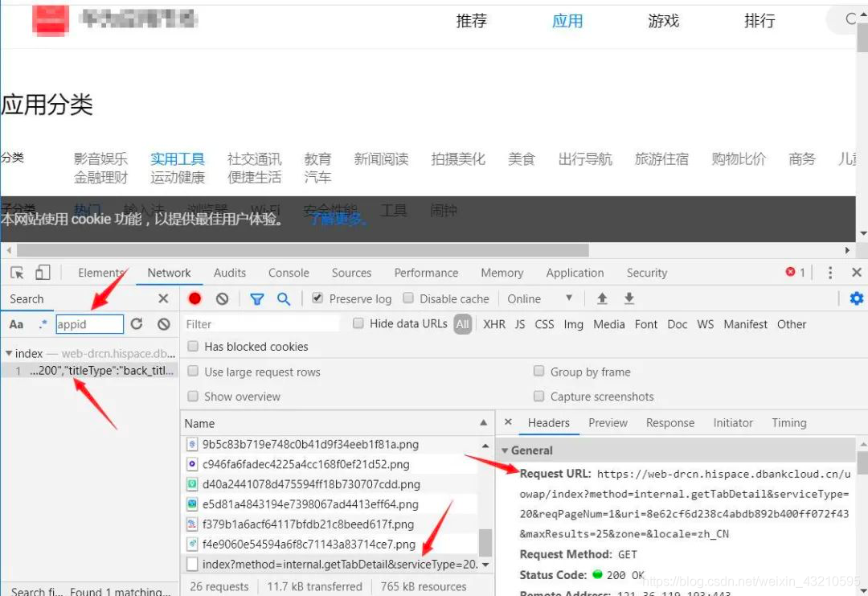Open the Audits tab
This screenshot has width=868, height=596.
pos(230,273)
